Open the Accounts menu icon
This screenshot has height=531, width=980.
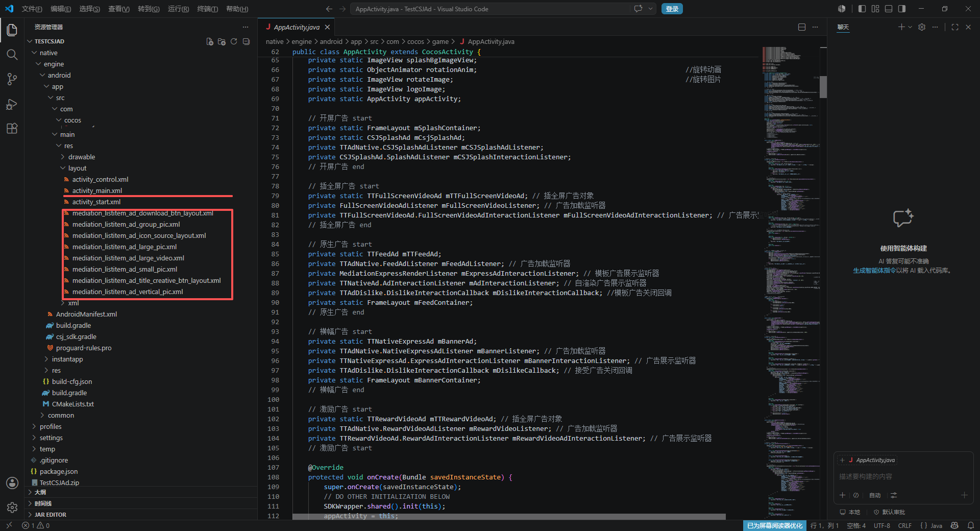coord(12,483)
